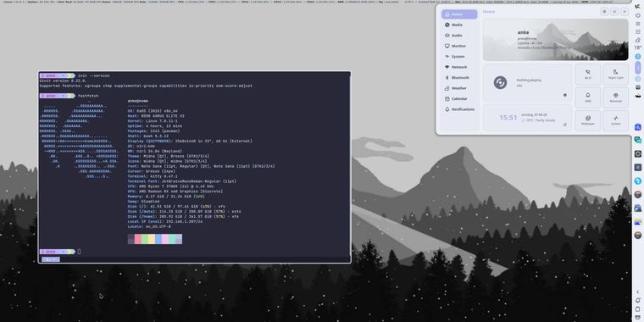Screen dimensions: 644x322
Task: Click the middle header button in panel
Action: coord(614,12)
